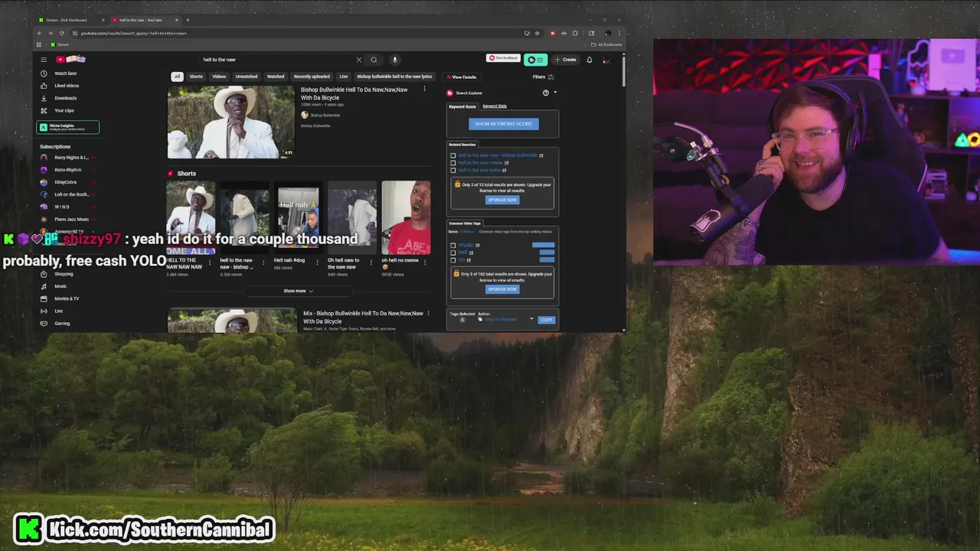Click the Live broadcast icon in sidebar

click(44, 311)
